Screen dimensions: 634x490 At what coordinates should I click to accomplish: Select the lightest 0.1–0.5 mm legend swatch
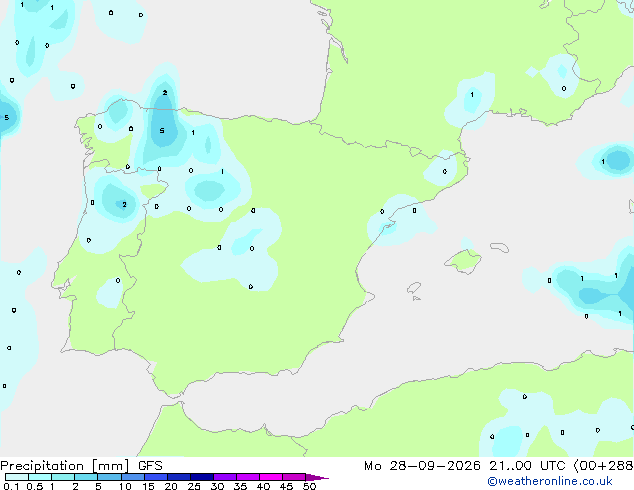point(17,477)
